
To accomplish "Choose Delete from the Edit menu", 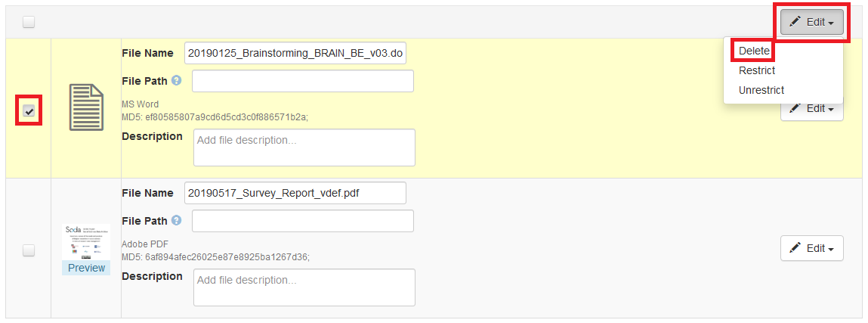I will pos(754,51).
